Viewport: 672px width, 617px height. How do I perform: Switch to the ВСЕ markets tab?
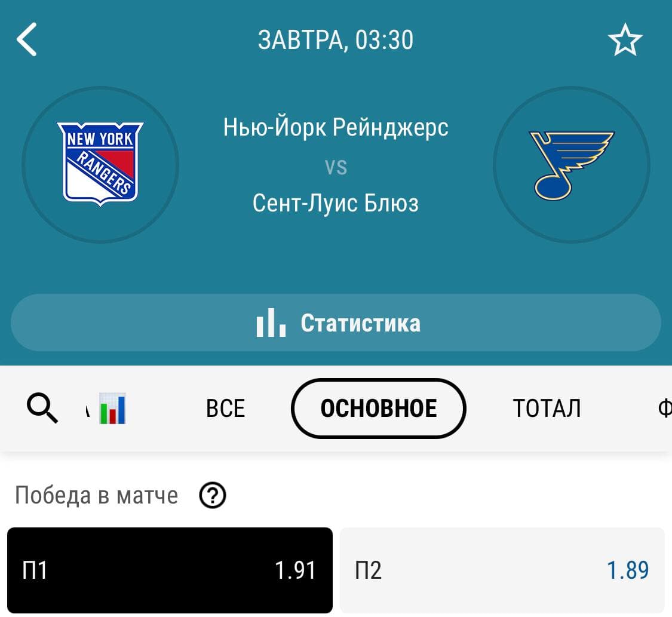click(x=225, y=408)
